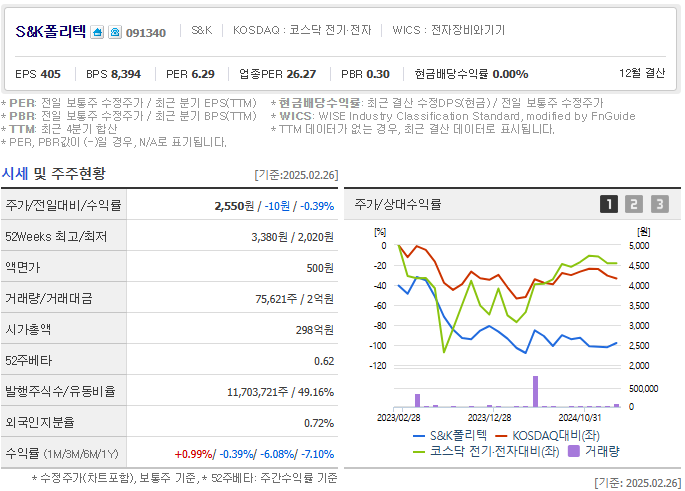Click the [기준:2025.02.26] date above the table

click(x=296, y=175)
